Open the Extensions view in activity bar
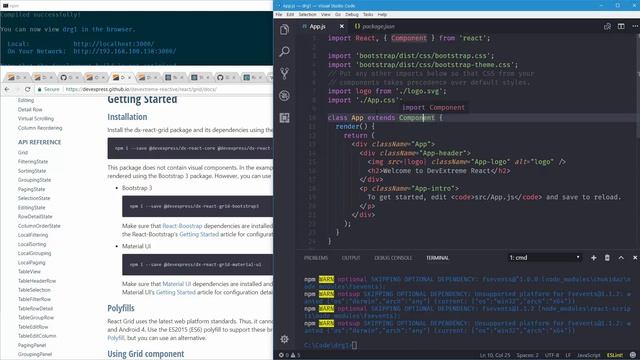Image resolution: width=640 pixels, height=360 pixels. pyautogui.click(x=284, y=118)
